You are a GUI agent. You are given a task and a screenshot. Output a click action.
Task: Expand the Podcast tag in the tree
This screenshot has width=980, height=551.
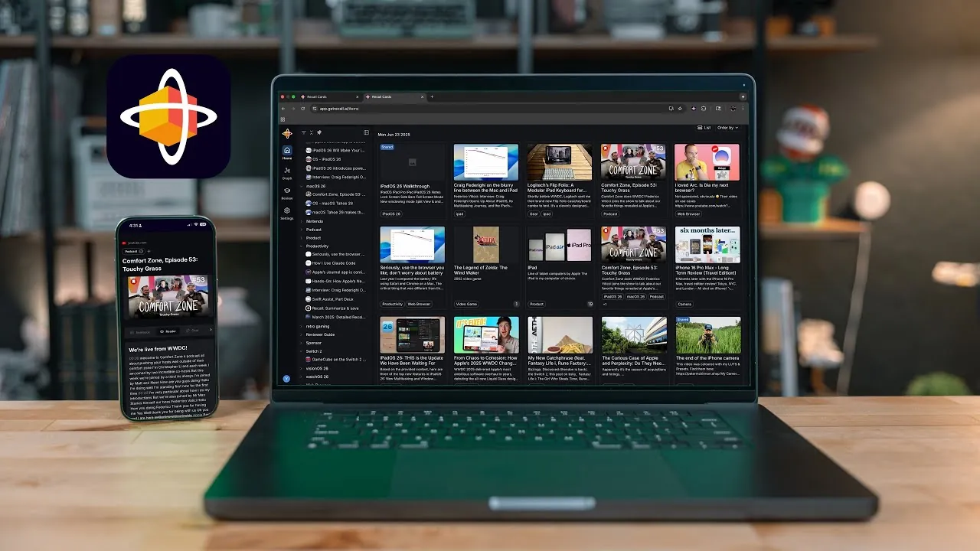pyautogui.click(x=301, y=230)
